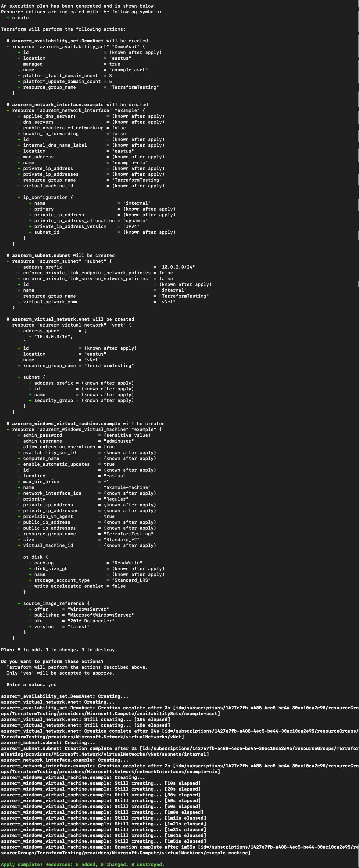
Task: Select 'enable_ip_forwarding = false' line
Action: coord(71,133)
